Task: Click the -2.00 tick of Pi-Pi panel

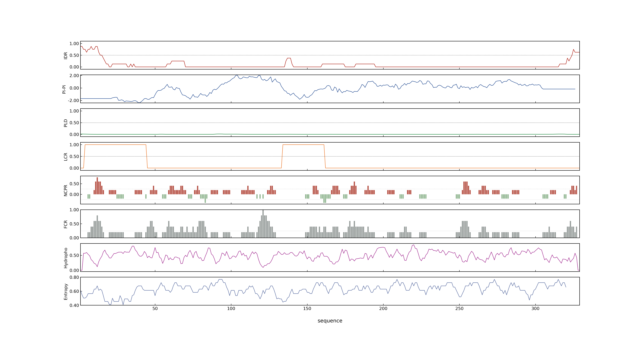Action: pos(73,101)
